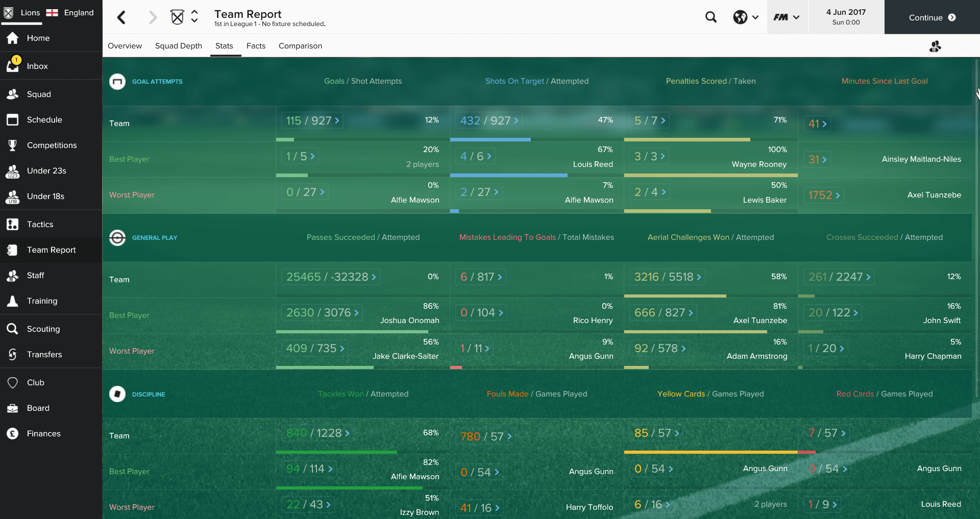Switch to the Comparison tab

(x=300, y=46)
